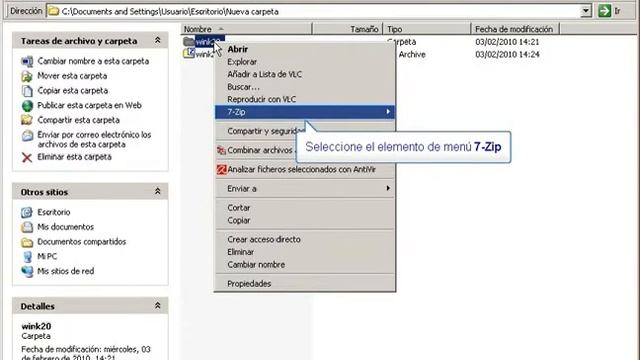The width and height of the screenshot is (640, 360).
Task: Open Mis sitios de red link
Action: 66,271
